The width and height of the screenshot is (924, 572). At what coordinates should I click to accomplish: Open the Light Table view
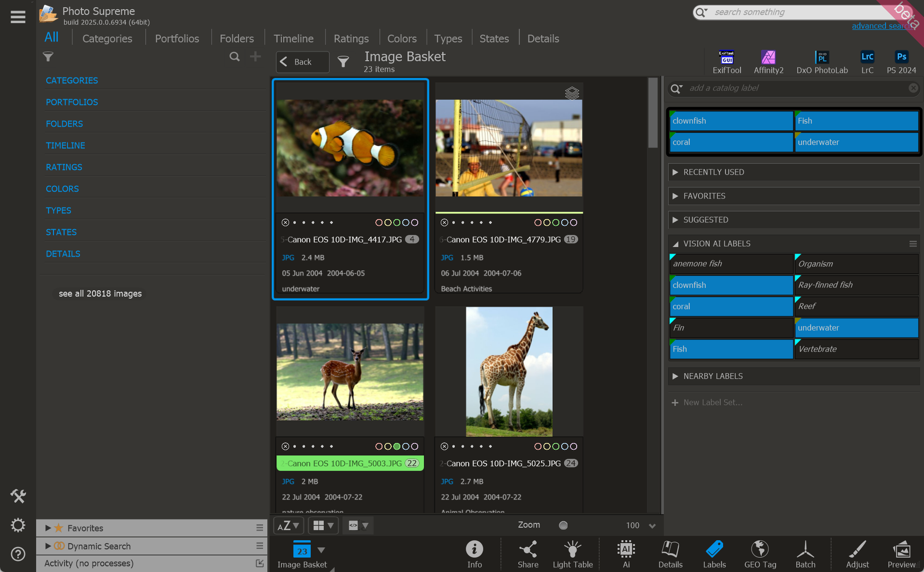pyautogui.click(x=572, y=555)
